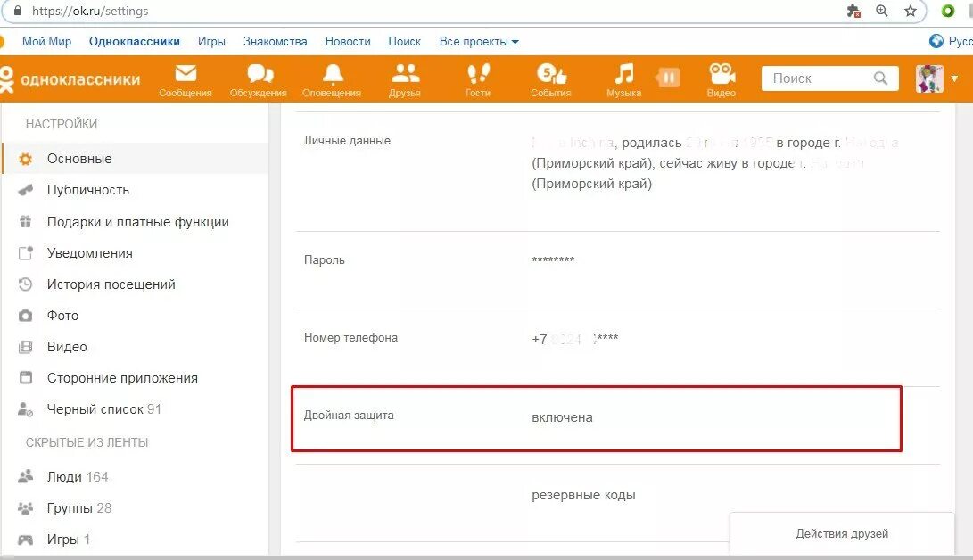Screen dimensions: 973x560
Task: Select История посещений section
Action: point(136,284)
